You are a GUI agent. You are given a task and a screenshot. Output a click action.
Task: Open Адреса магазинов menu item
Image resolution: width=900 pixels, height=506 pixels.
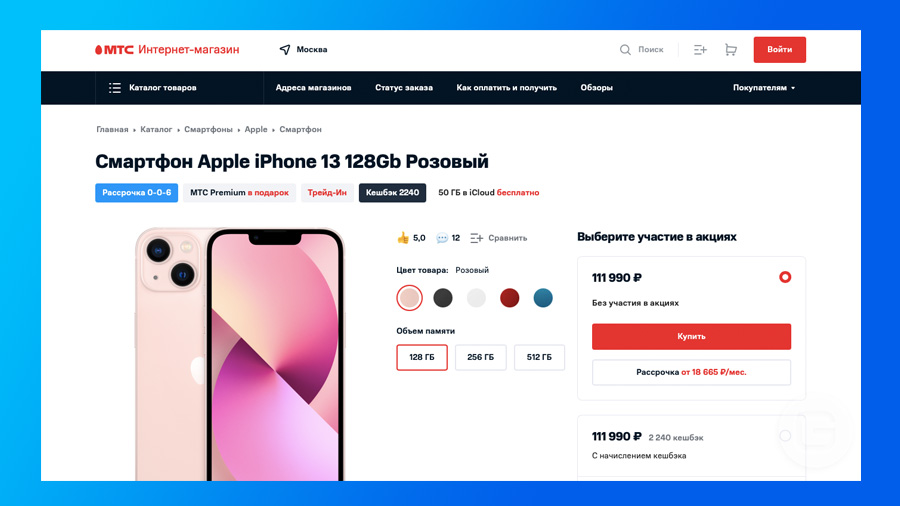[313, 88]
